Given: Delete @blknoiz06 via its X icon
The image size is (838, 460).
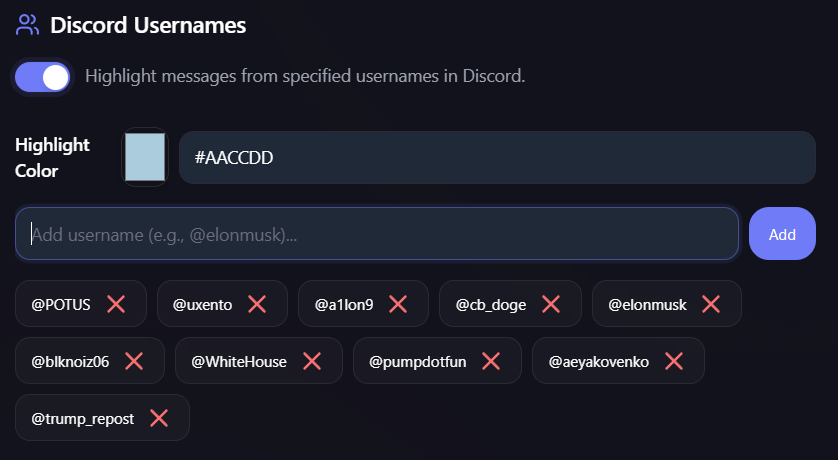Looking at the screenshot, I should click(134, 361).
